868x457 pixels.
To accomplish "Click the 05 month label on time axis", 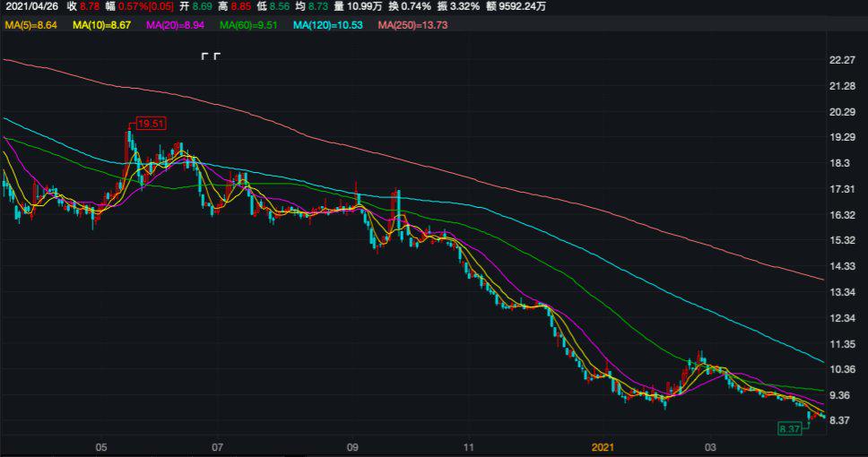I will tap(100, 446).
